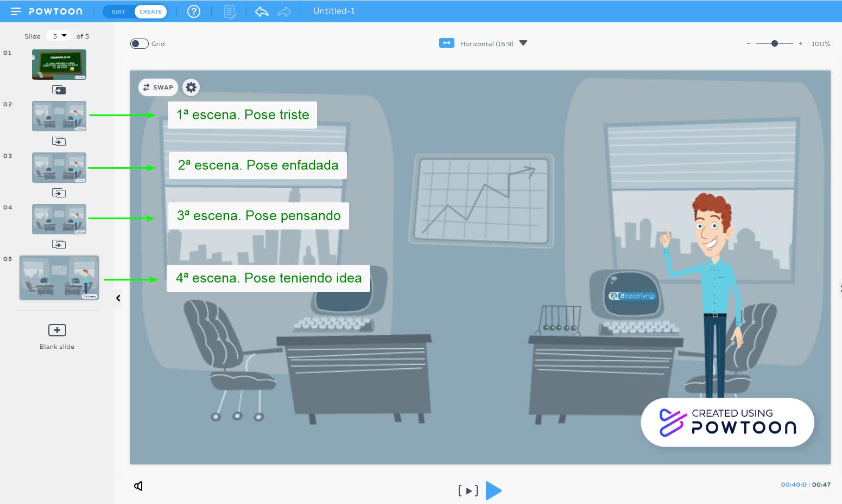Open transition icon below slide 02
Viewport: 842px width, 504px height.
click(x=59, y=142)
